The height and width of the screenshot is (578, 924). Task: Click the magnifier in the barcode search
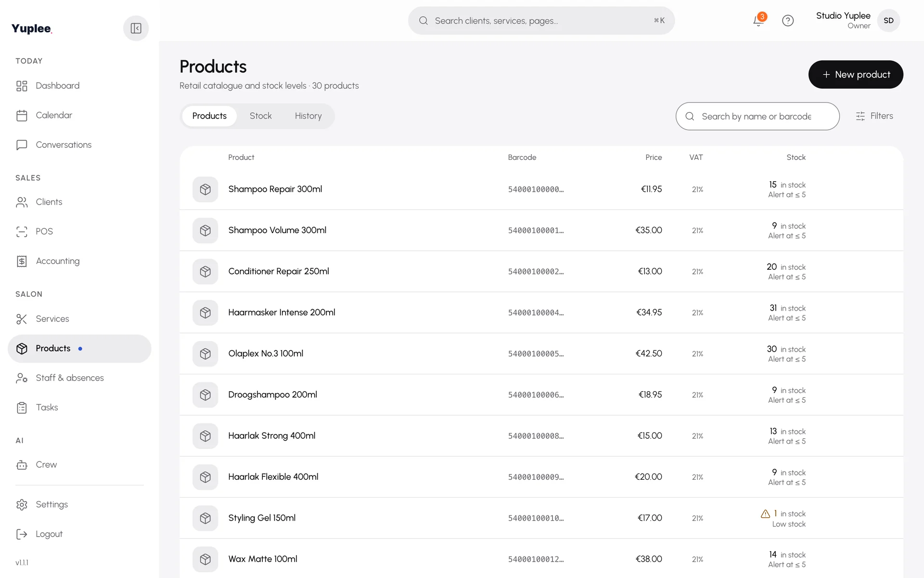coord(690,117)
